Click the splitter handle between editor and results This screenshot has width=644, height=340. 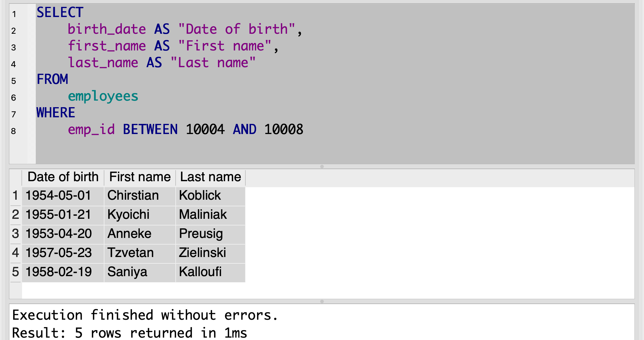click(x=322, y=167)
